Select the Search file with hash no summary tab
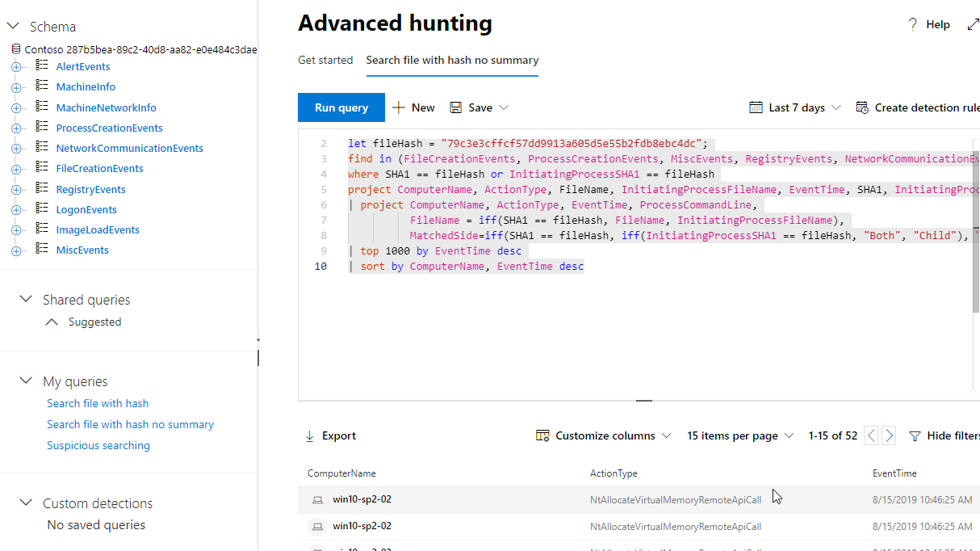980x551 pixels. pos(452,61)
